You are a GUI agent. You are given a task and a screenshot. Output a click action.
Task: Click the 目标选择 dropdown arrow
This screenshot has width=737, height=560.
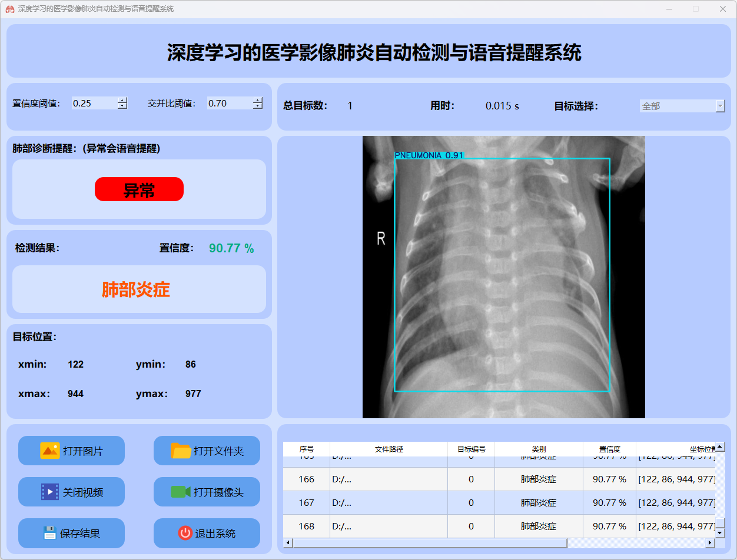coord(721,106)
